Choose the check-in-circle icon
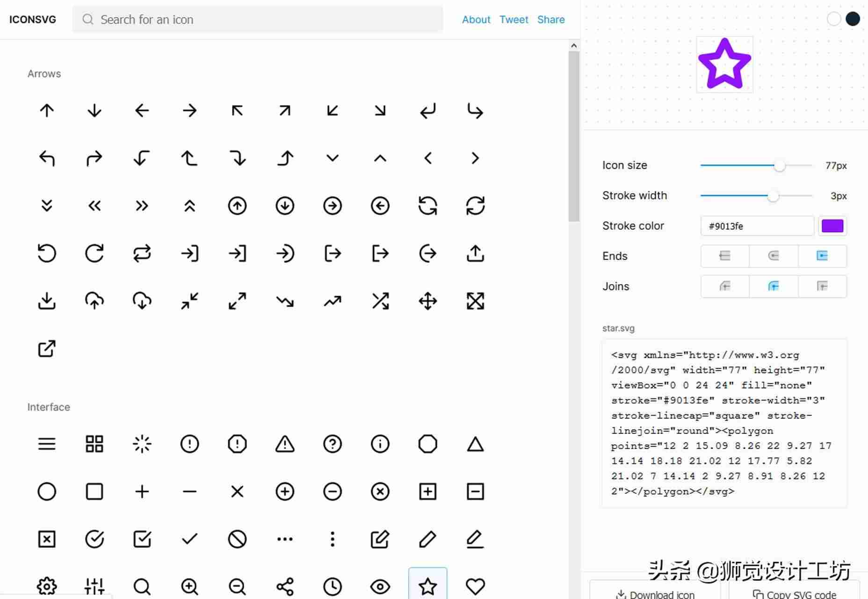Viewport: 868px width, 599px height. [94, 539]
